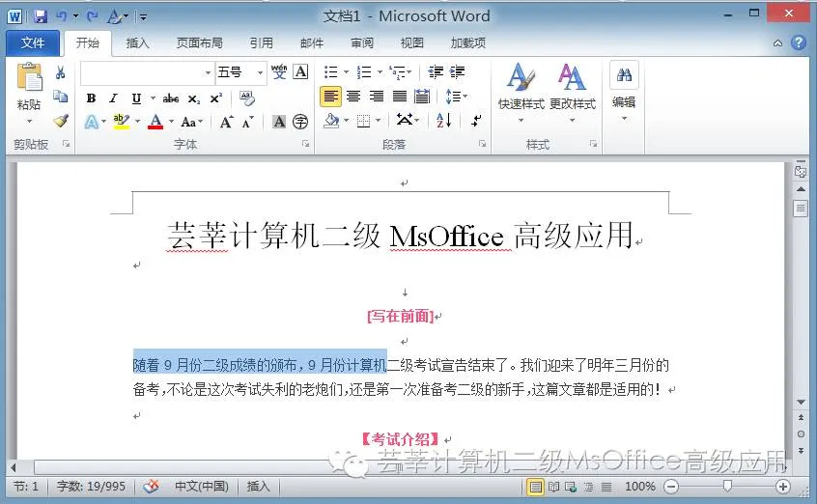The width and height of the screenshot is (817, 504).
Task: Click the character border A icon
Action: pos(300,71)
